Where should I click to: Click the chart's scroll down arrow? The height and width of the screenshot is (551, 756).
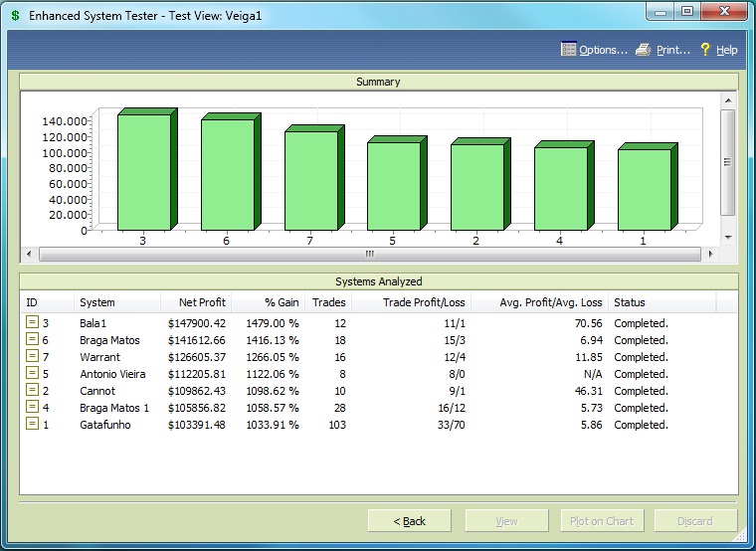point(728,237)
